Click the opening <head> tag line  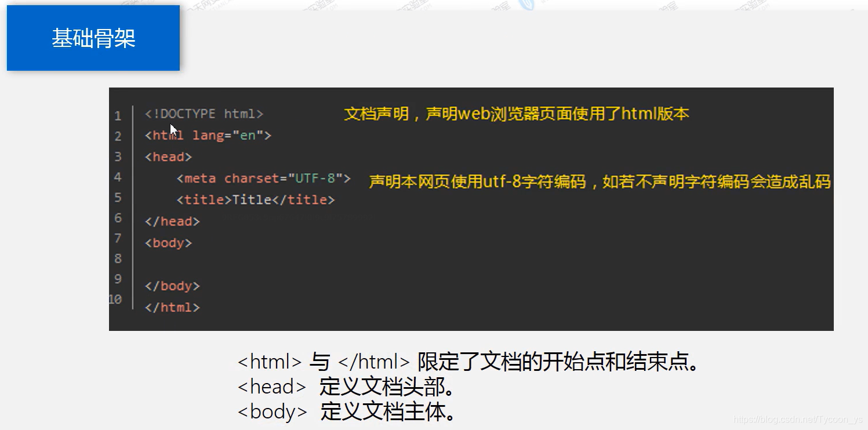tap(168, 157)
